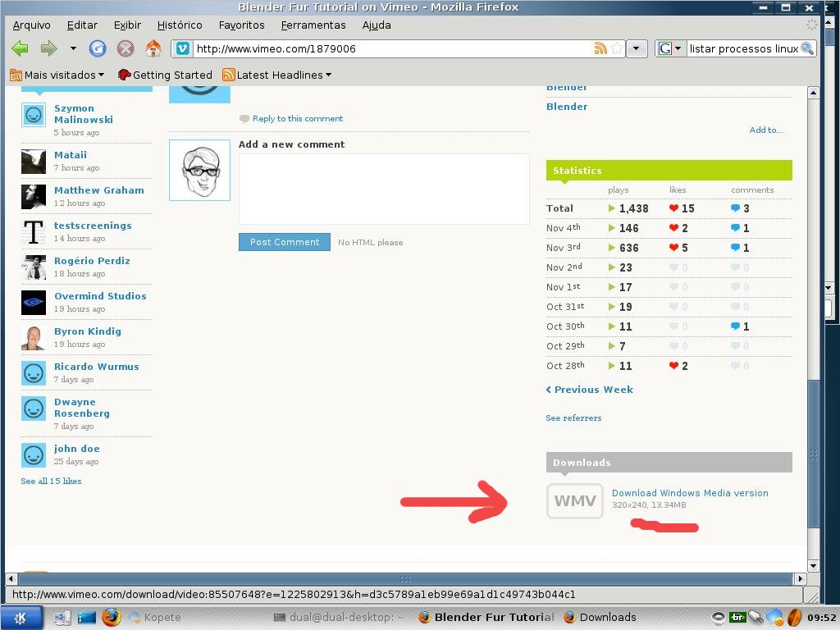Open the Arquivo menu

point(32,25)
